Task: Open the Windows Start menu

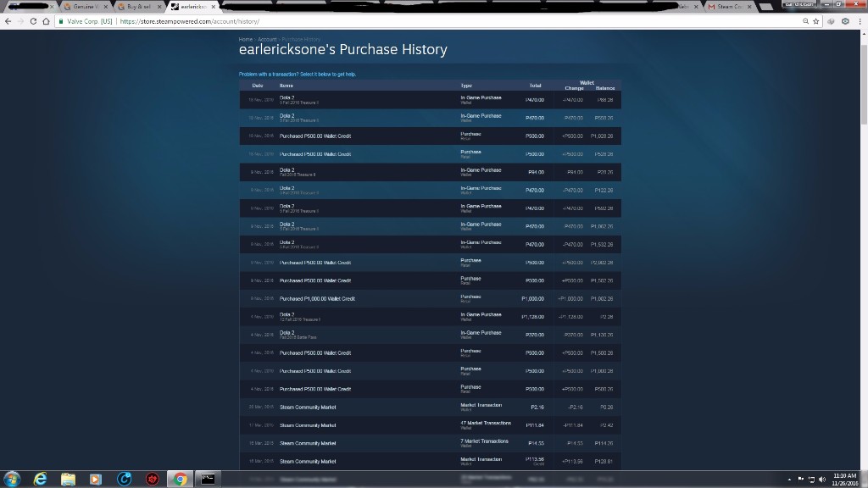Action: 12,479
